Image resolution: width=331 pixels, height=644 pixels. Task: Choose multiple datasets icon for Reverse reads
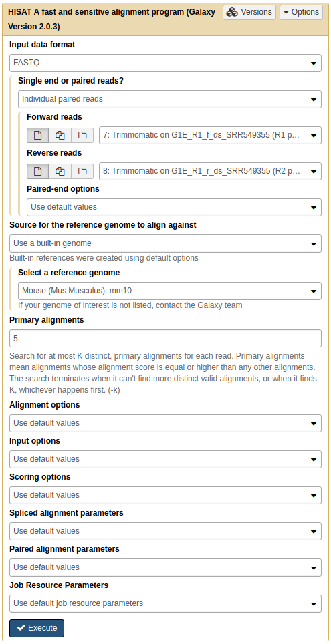pyautogui.click(x=60, y=171)
